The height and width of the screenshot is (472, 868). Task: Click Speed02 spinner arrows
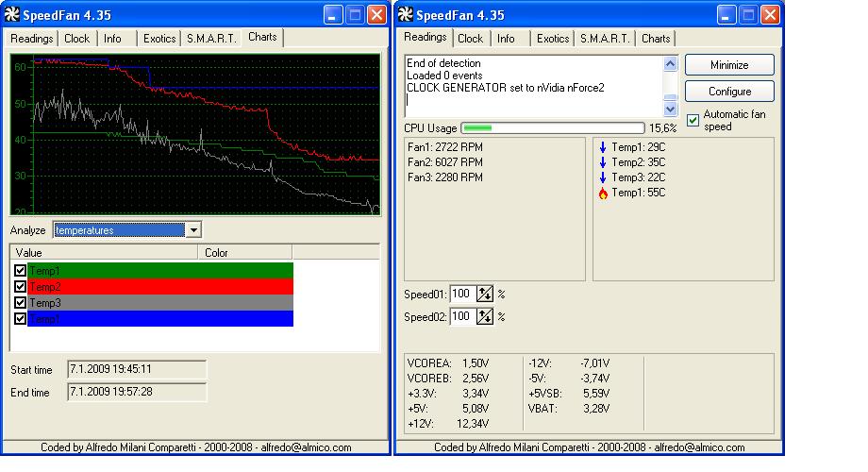(x=485, y=316)
